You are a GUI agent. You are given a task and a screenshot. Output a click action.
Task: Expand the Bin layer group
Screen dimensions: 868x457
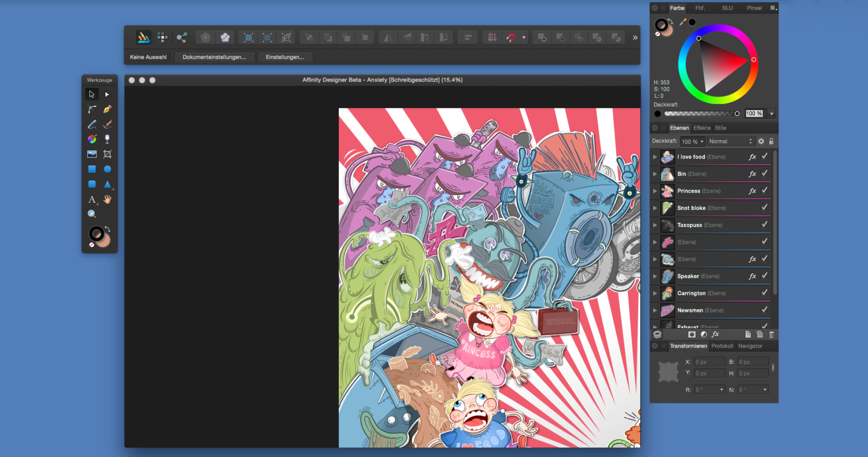coord(655,174)
